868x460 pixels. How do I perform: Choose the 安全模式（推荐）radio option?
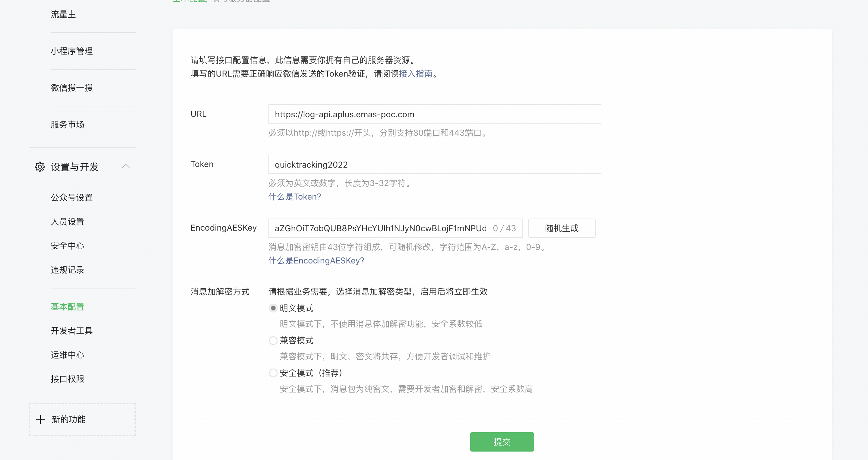[273, 373]
